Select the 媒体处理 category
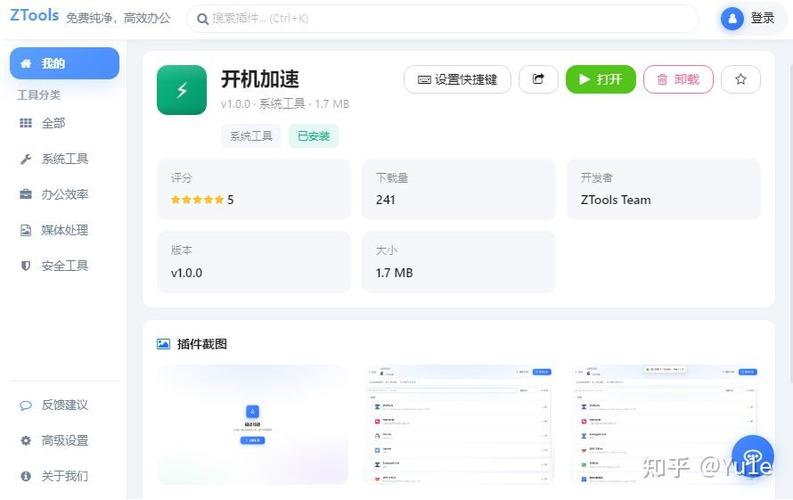Screen dimensions: 793x500 pyautogui.click(x=64, y=230)
